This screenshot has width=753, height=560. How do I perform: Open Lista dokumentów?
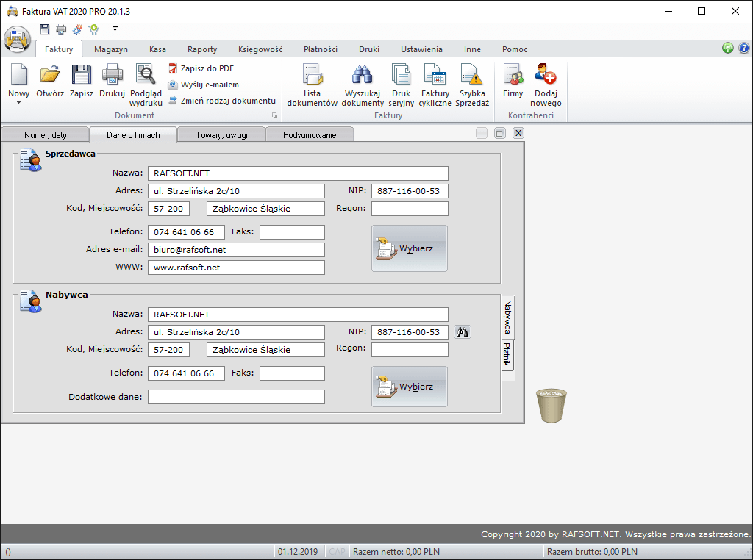click(x=312, y=85)
